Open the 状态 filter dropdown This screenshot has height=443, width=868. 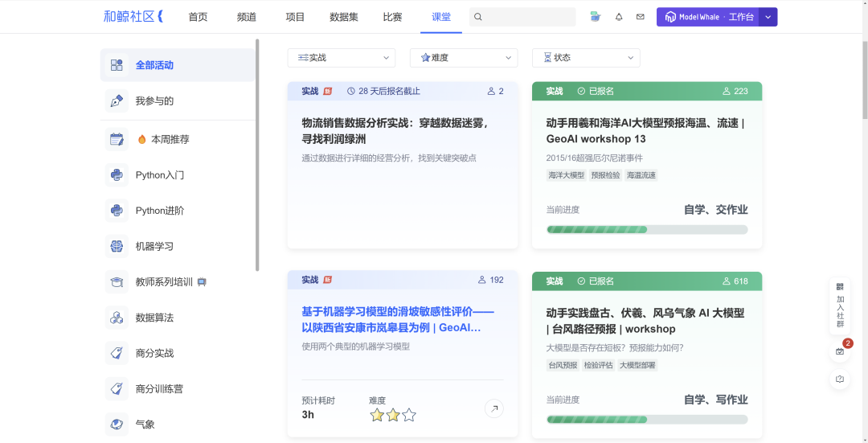[x=586, y=58]
